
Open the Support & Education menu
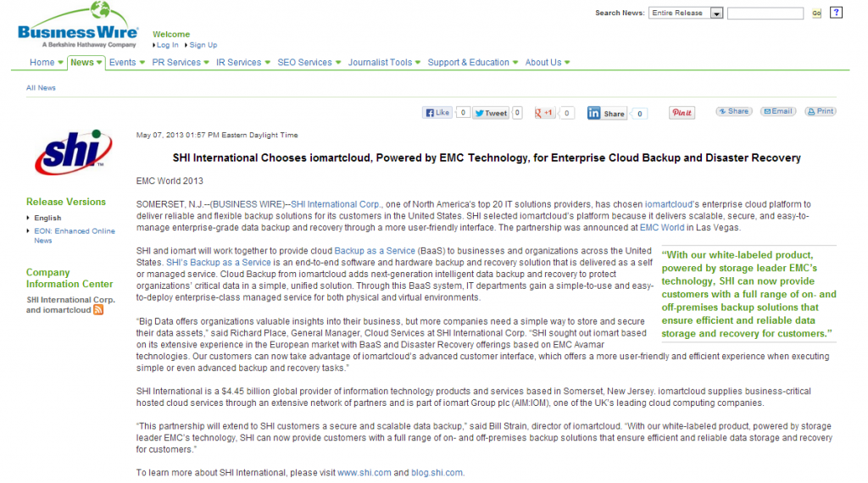click(x=473, y=63)
